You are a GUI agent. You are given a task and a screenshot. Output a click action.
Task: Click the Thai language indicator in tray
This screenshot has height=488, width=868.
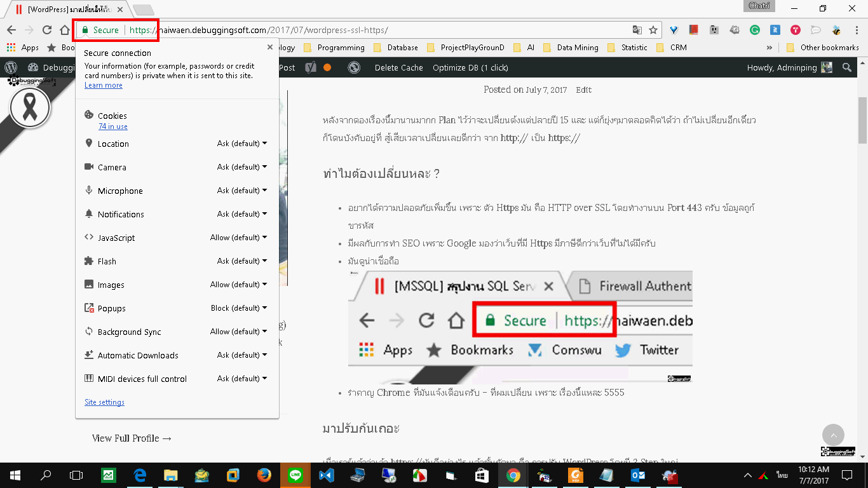tap(782, 475)
